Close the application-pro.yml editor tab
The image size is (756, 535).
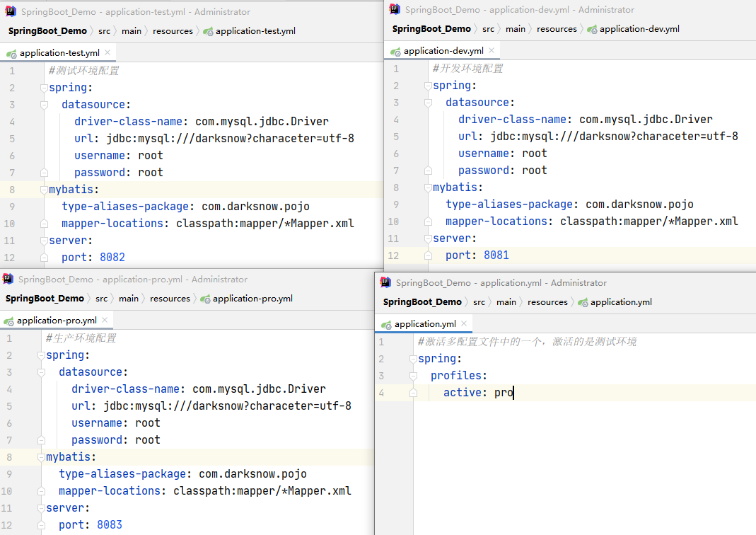coord(105,320)
